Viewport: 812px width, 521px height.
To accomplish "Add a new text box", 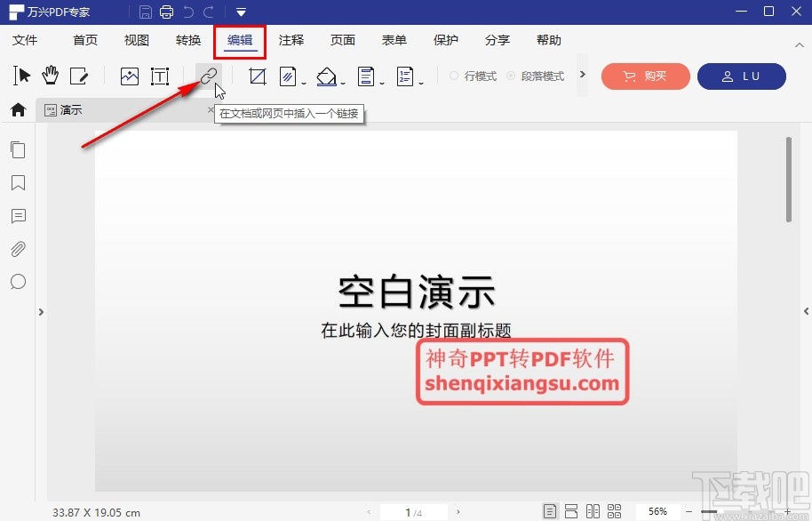I will 160,76.
